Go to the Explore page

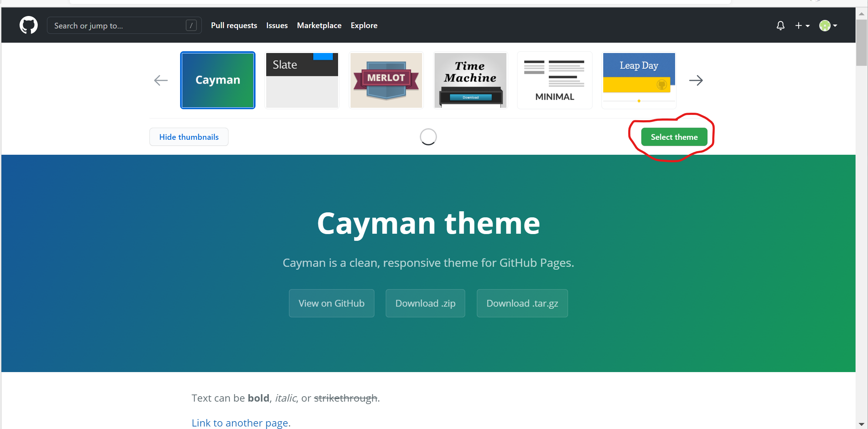363,25
